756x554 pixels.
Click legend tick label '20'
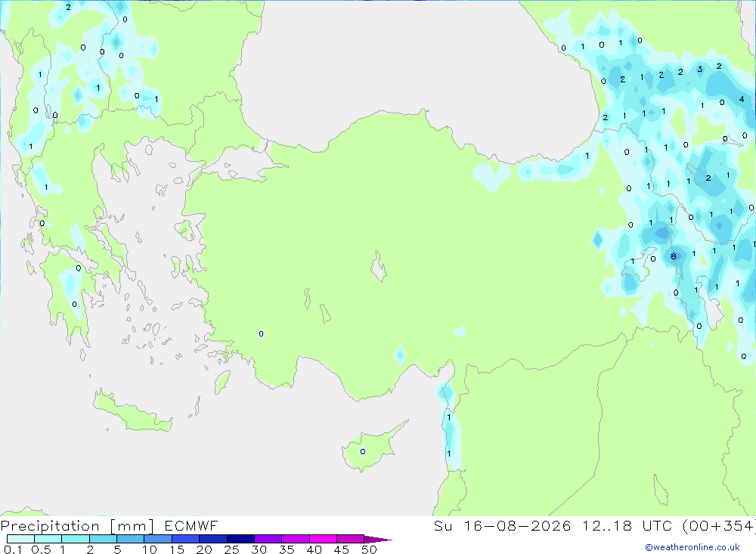point(204,549)
